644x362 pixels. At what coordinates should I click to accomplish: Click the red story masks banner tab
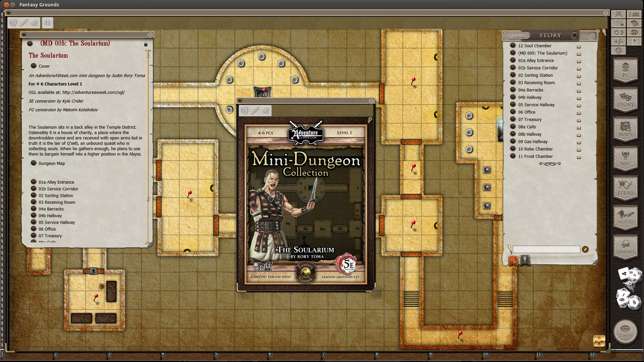513,260
